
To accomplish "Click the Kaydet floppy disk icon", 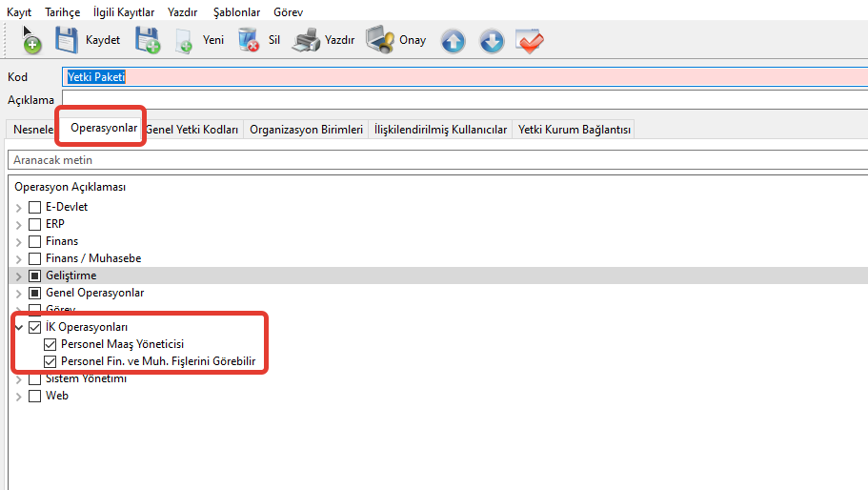I will [x=66, y=40].
